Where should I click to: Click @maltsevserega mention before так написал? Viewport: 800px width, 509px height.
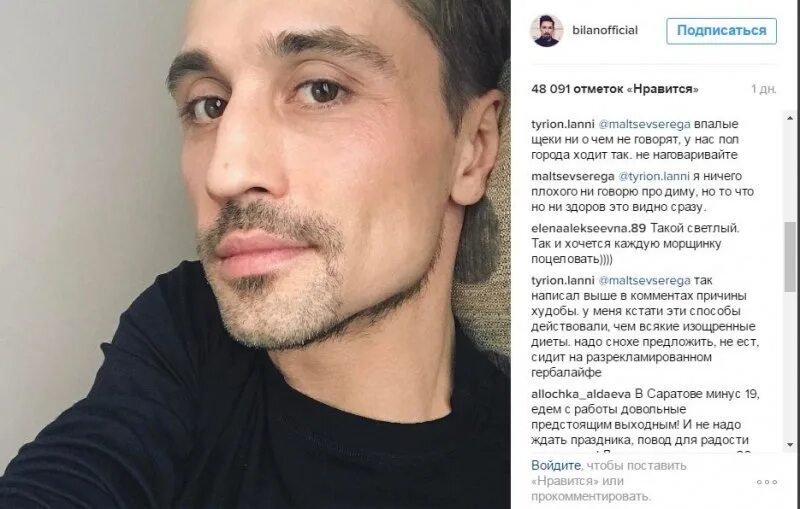644,280
